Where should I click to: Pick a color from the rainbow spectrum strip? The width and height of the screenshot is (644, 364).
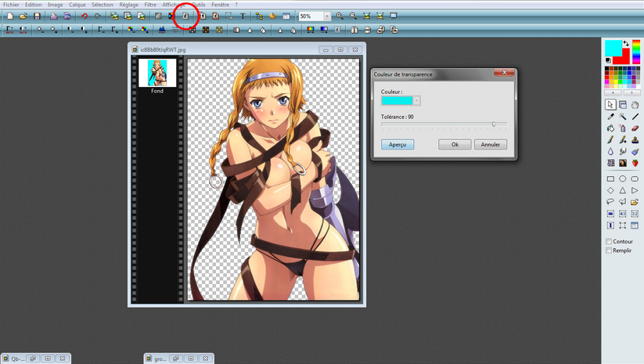[x=636, y=52]
